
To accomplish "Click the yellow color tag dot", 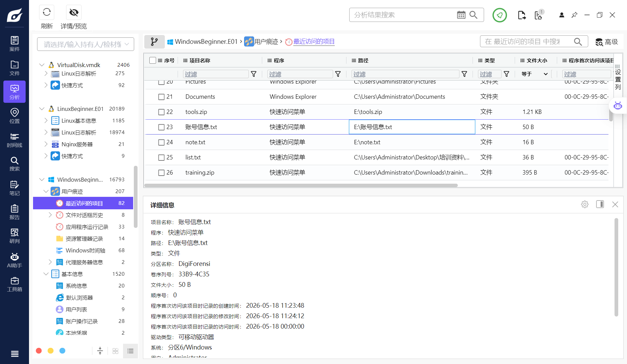I will click(51, 351).
